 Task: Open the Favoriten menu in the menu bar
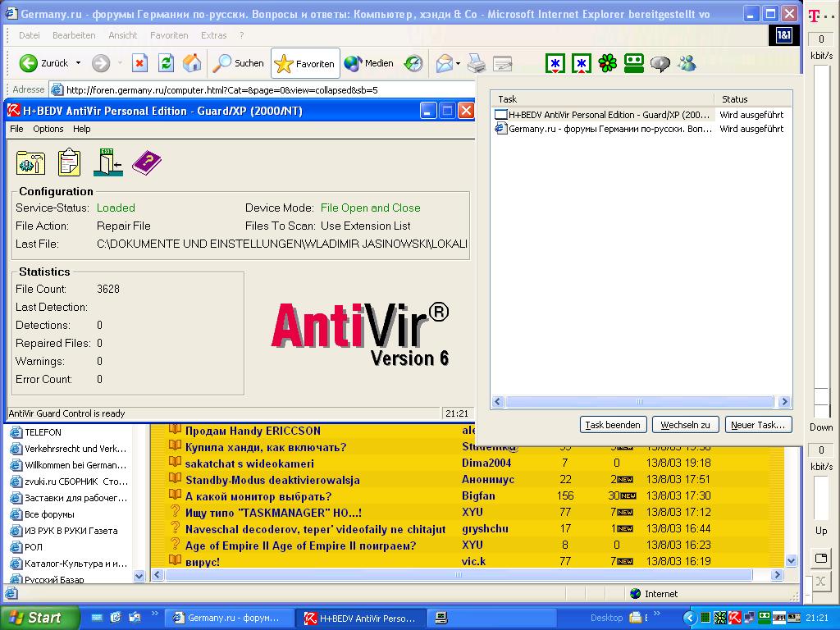(169, 35)
